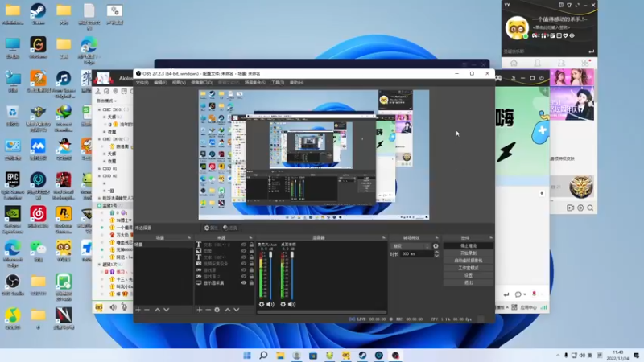Add a new source with plus icon
The width and height of the screenshot is (644, 362).
tap(199, 310)
